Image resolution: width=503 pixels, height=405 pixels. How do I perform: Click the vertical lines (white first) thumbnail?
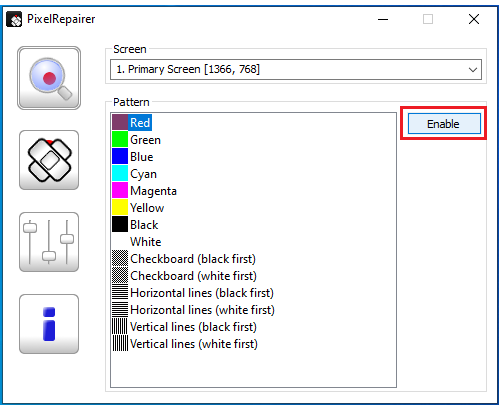click(x=120, y=343)
